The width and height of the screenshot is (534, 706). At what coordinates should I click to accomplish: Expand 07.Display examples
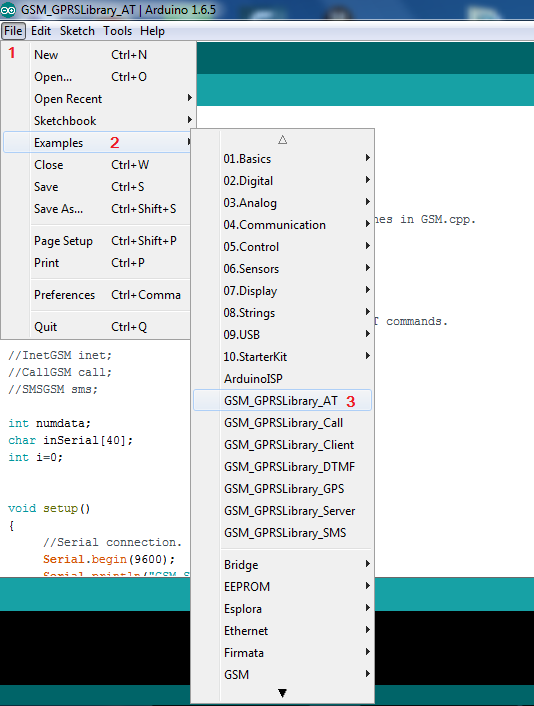282,291
